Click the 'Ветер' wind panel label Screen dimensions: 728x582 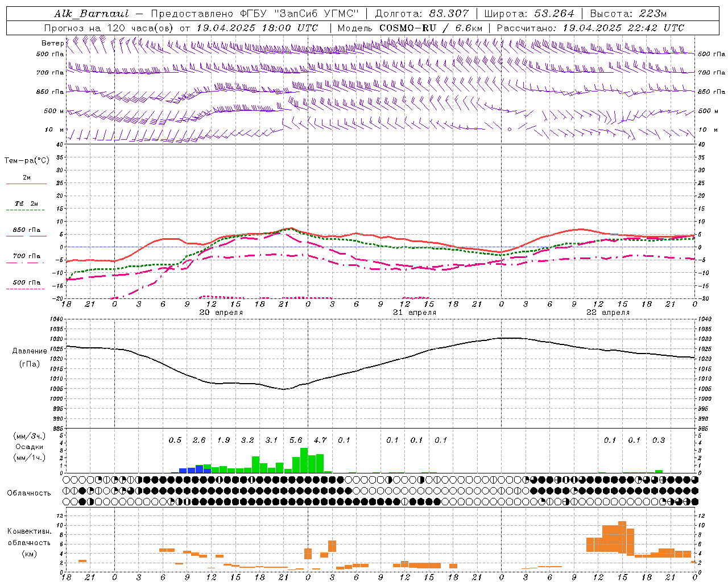52,43
